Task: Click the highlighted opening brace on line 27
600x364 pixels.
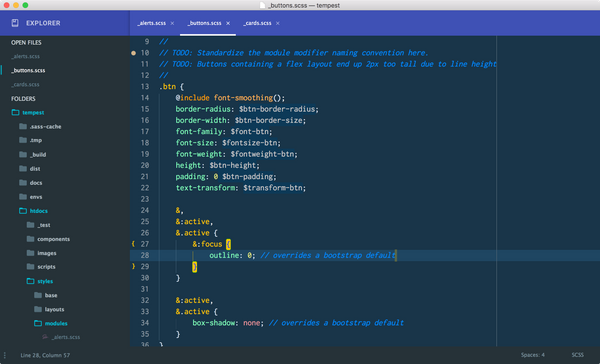Action: click(x=228, y=244)
